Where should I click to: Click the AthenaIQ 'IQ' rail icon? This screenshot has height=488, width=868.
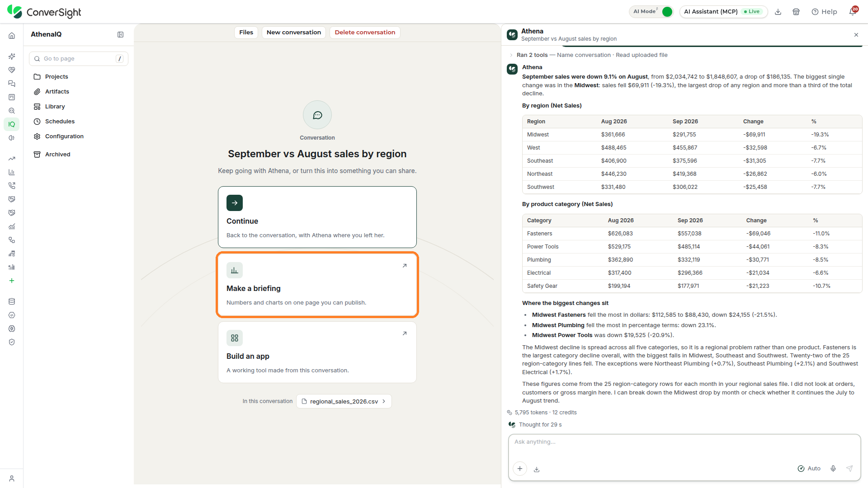[12, 124]
